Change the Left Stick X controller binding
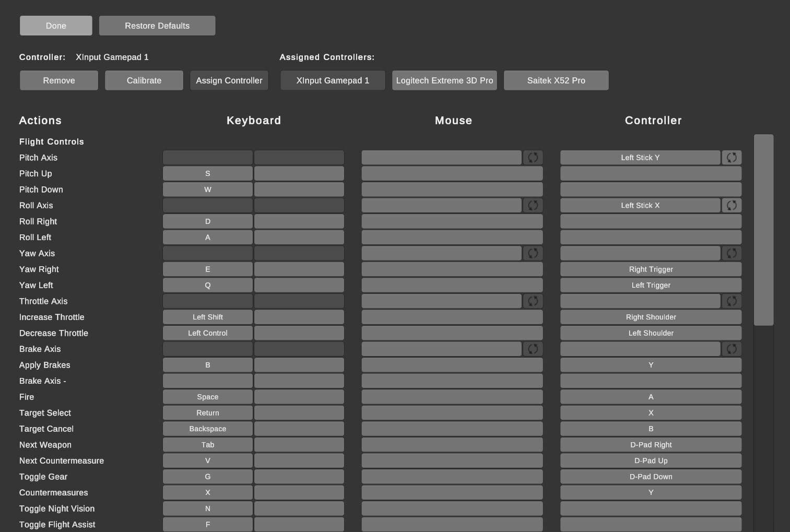Image resolution: width=790 pixels, height=532 pixels. pyautogui.click(x=640, y=206)
